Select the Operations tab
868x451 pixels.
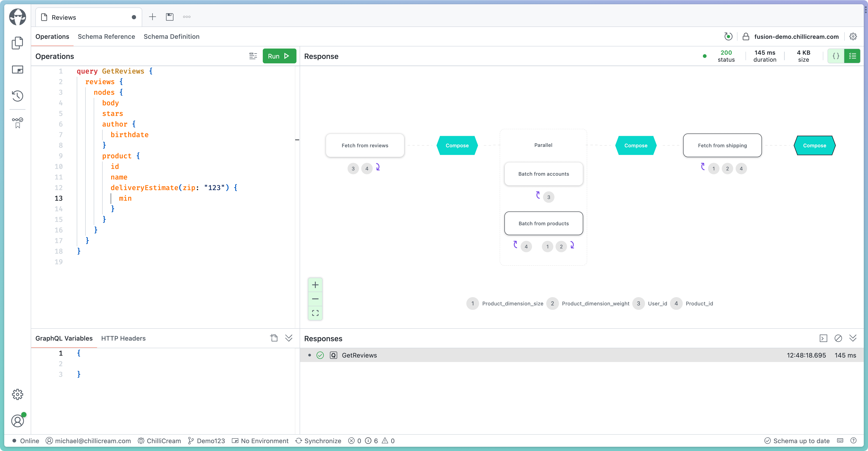pyautogui.click(x=52, y=36)
